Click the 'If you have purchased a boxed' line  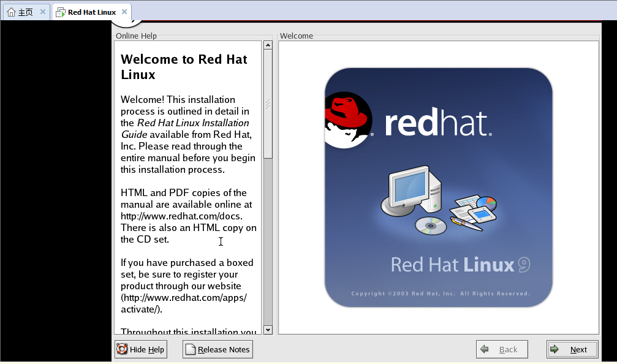click(x=187, y=262)
